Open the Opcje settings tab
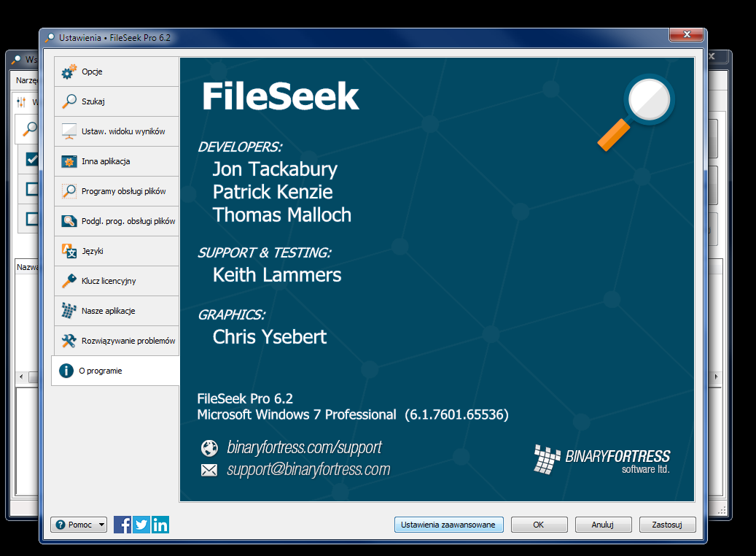Screen dimensions: 756x556 point(117,72)
